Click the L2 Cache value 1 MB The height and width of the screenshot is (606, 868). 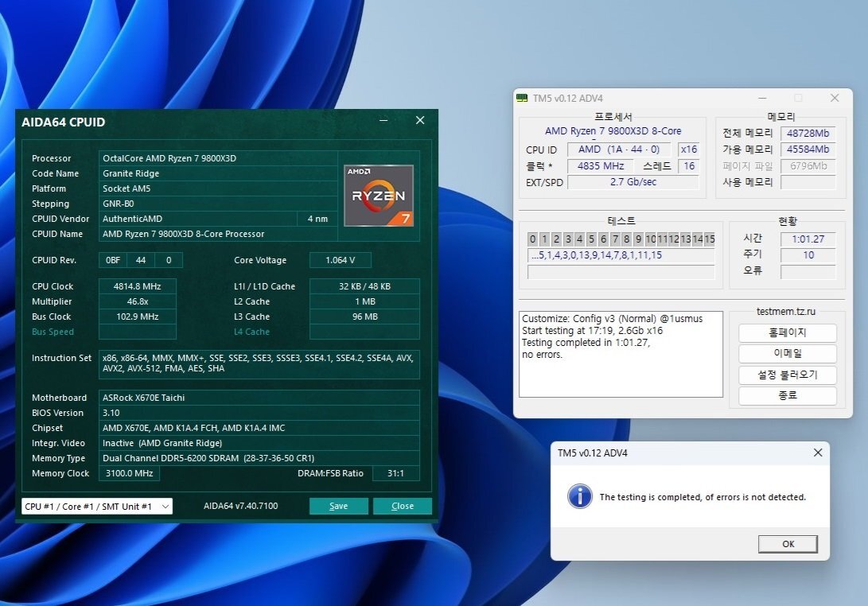(364, 301)
